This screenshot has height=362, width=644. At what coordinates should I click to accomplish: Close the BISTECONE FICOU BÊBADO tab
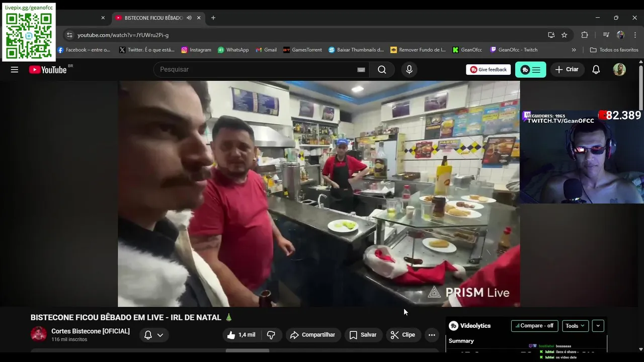[x=199, y=18]
